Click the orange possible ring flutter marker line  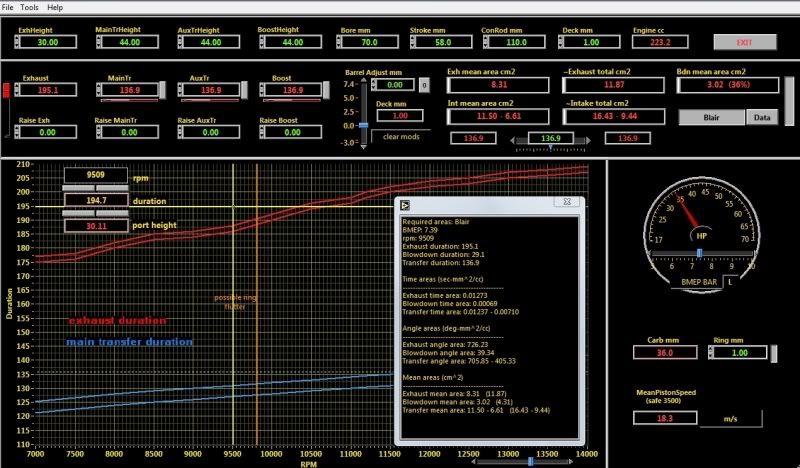click(257, 304)
